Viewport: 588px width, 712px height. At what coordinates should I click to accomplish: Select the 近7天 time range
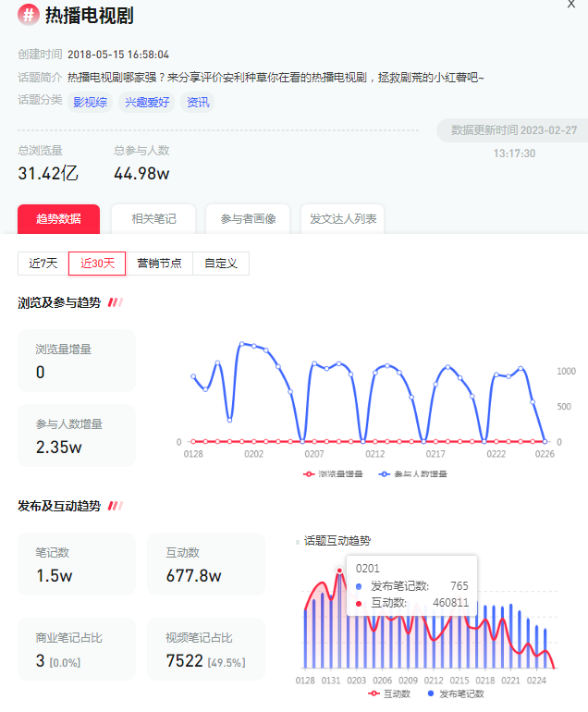43,264
